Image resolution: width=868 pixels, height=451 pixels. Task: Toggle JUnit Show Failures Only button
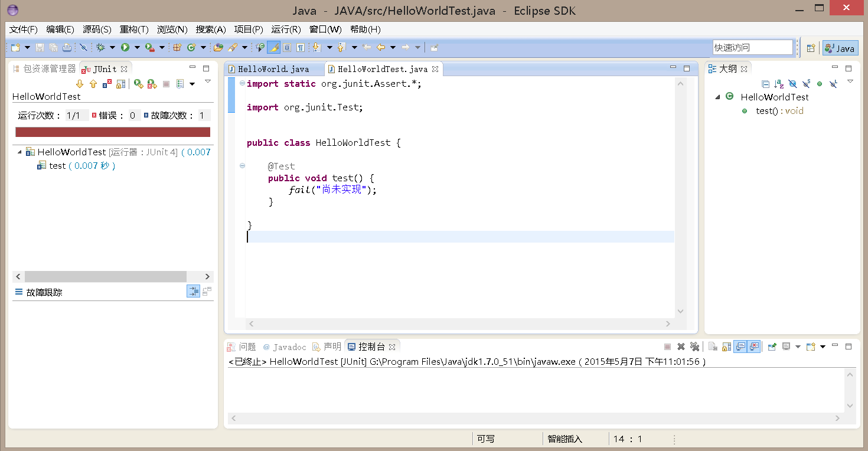pos(107,84)
